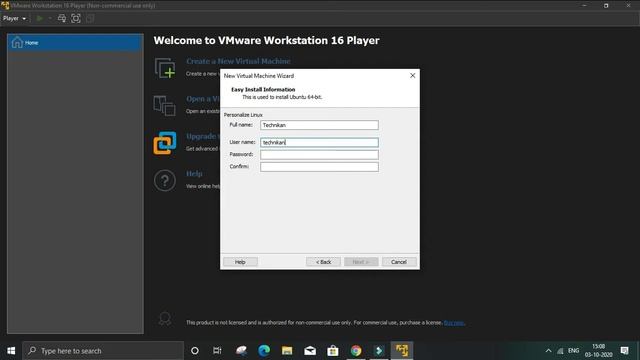Click the Send Ctrl+Alt+Del toolbar icon
Screen dimensions: 640x360
click(62, 18)
